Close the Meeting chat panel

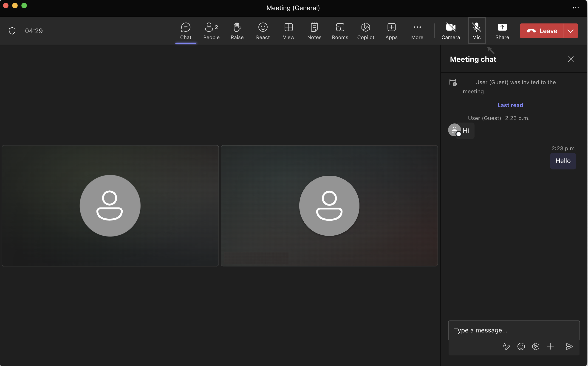[571, 59]
